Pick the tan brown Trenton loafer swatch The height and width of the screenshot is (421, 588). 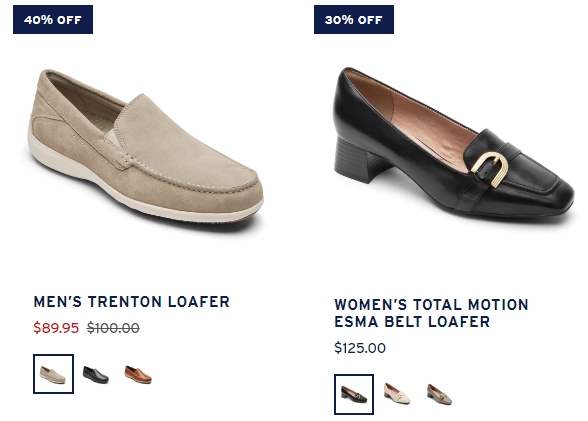(138, 374)
